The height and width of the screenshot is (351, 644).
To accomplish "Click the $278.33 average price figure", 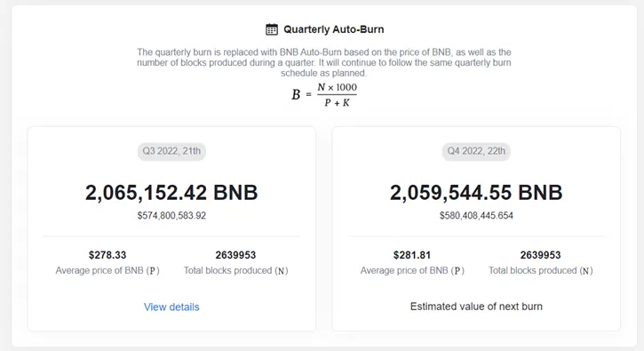I will pyautogui.click(x=107, y=255).
